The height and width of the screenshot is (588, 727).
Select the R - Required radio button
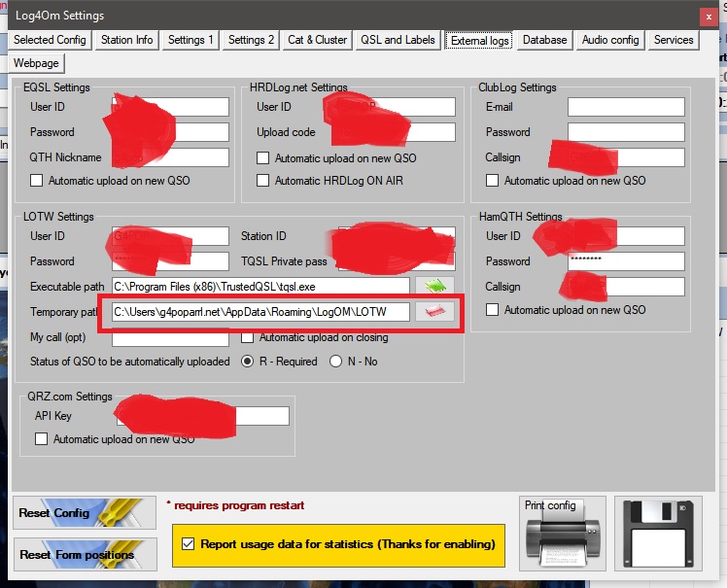[248, 362]
